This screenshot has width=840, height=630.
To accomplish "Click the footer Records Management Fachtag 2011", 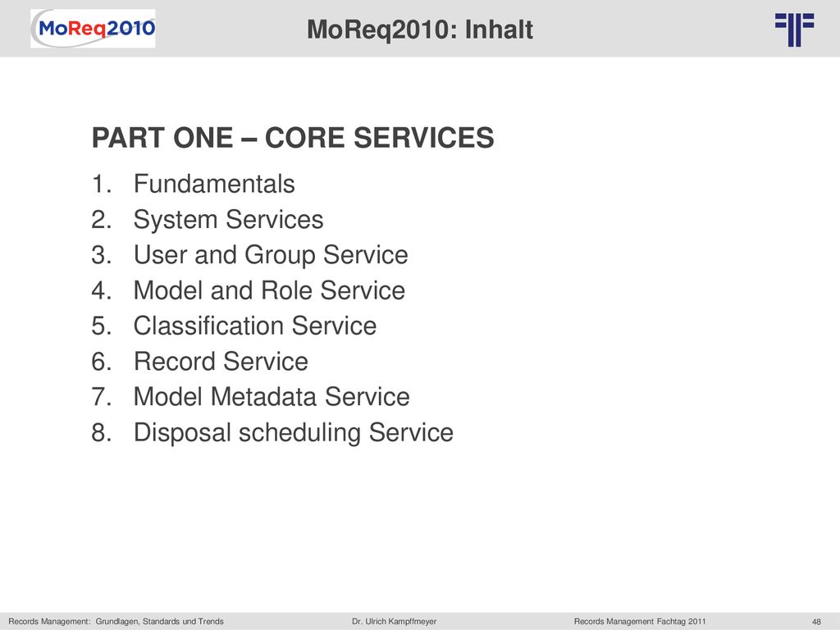I will tap(640, 622).
